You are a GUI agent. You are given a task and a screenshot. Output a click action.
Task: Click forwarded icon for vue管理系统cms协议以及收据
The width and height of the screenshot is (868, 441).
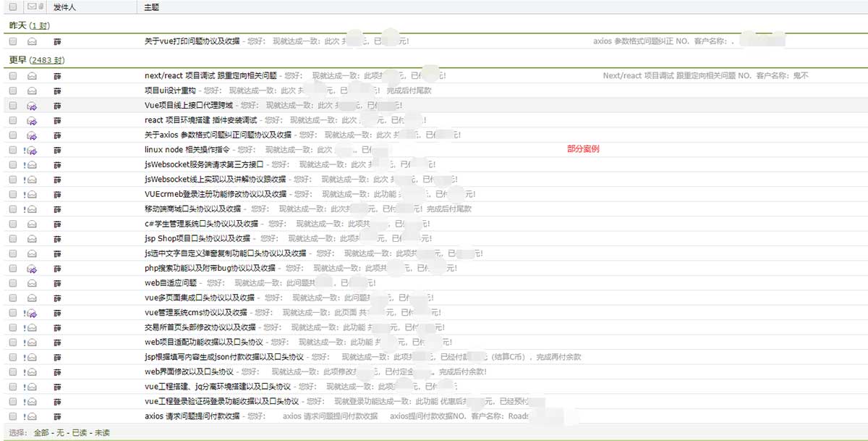(32, 313)
